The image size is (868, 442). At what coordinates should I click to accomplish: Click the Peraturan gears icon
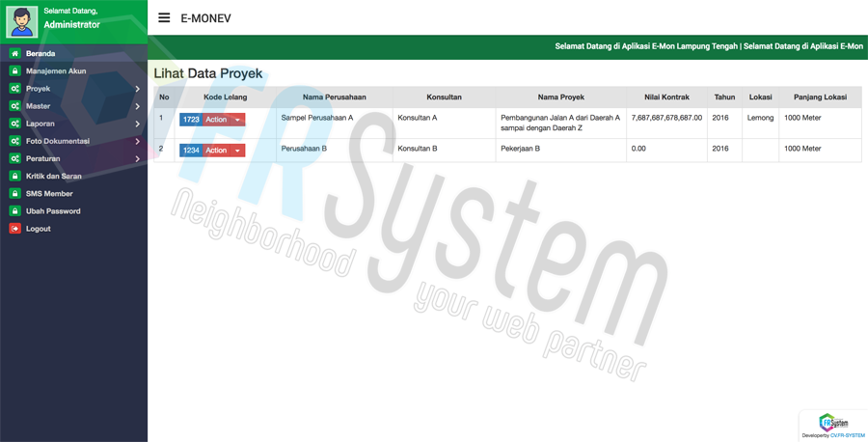pos(14,158)
